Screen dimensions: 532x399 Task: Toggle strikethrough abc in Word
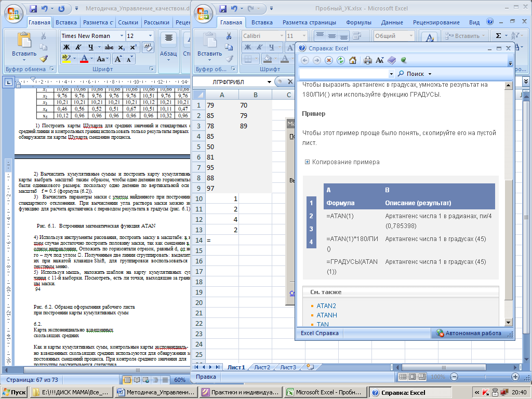pyautogui.click(x=109, y=47)
